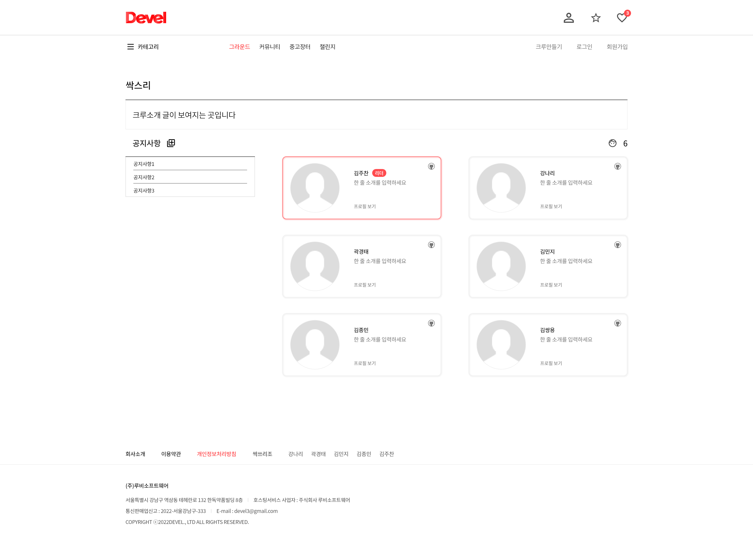Click the 회원가입 link

(x=617, y=47)
